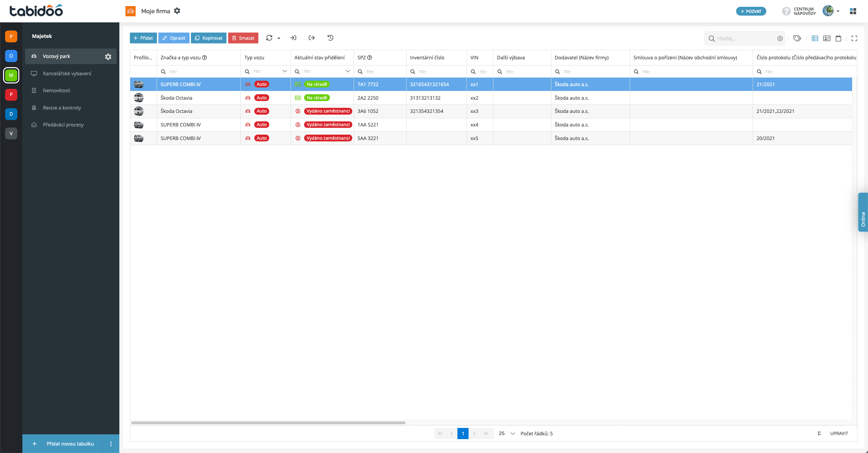Switch to card view icon
This screenshot has width=868, height=453.
click(x=827, y=38)
